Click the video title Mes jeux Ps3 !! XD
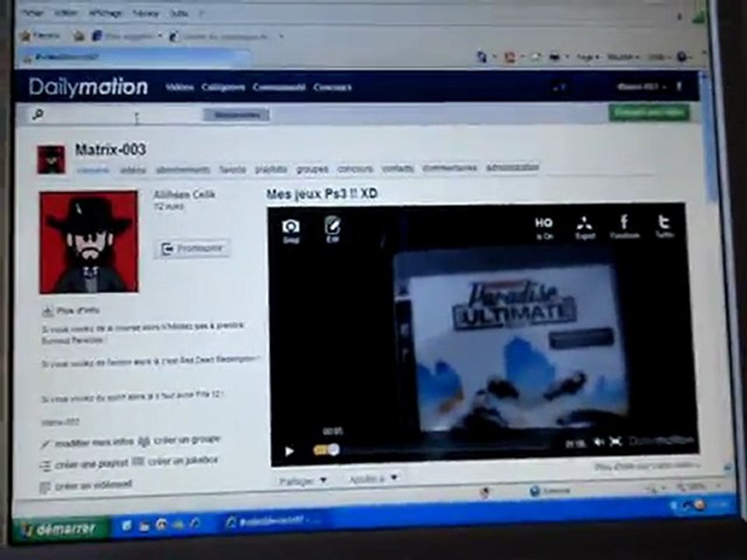The height and width of the screenshot is (560, 747). point(322,194)
